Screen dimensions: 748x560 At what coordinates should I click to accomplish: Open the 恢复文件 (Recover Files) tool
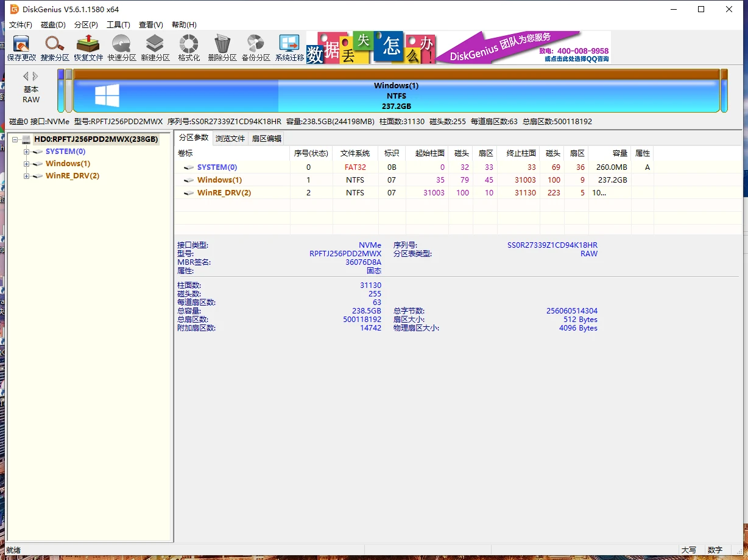[88, 48]
